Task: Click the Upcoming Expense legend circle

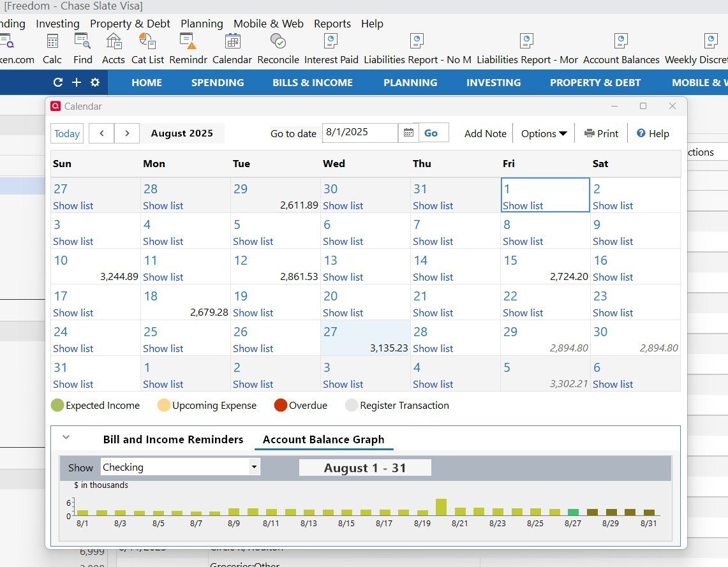Action: coord(164,405)
